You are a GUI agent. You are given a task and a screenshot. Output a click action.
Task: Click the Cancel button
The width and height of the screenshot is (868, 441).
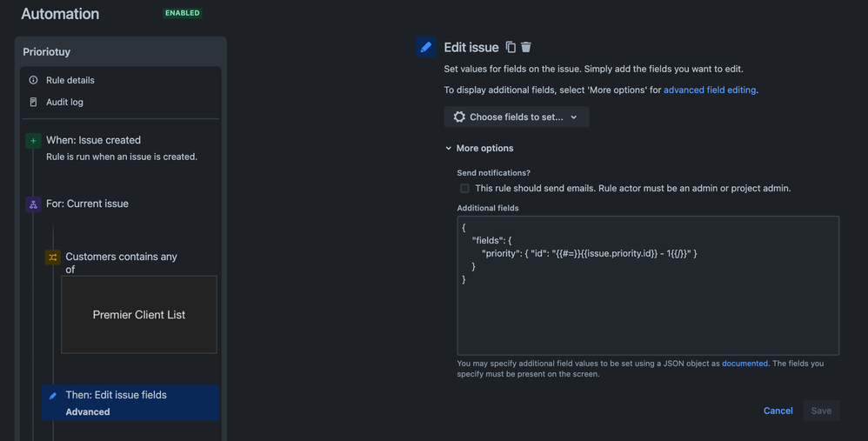pyautogui.click(x=778, y=411)
